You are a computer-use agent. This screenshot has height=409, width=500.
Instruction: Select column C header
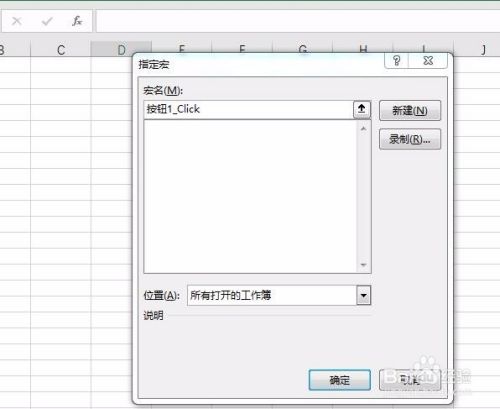coord(61,50)
